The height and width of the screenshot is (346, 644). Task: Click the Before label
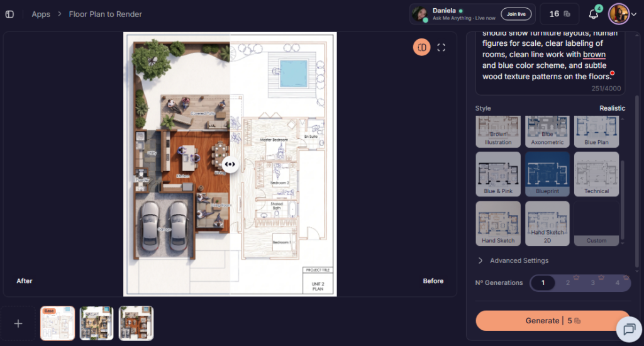433,281
